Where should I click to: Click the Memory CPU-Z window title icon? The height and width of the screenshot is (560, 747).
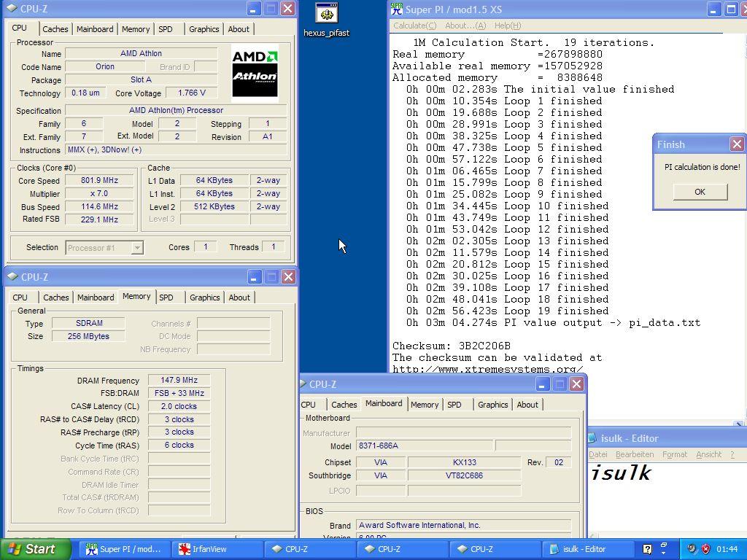coord(13,276)
